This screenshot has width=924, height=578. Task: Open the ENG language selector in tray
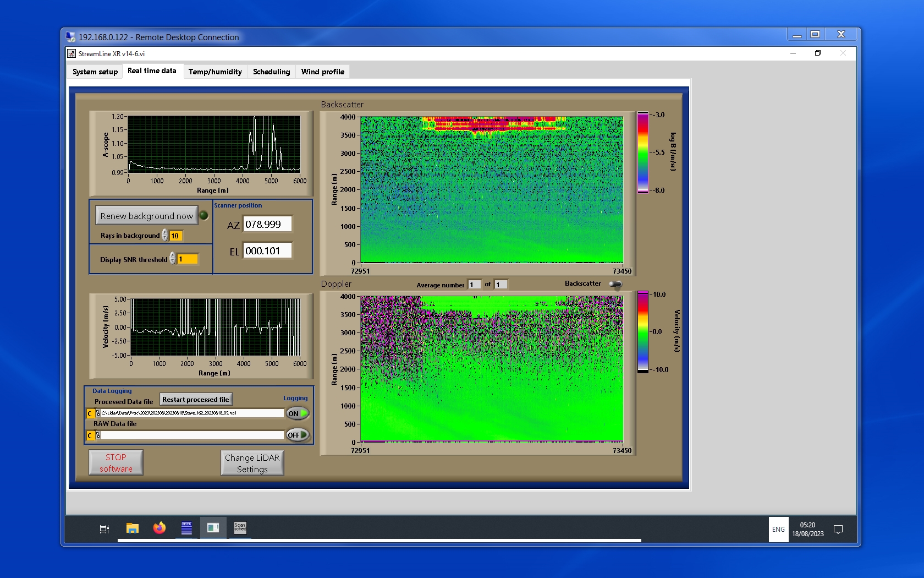click(778, 530)
